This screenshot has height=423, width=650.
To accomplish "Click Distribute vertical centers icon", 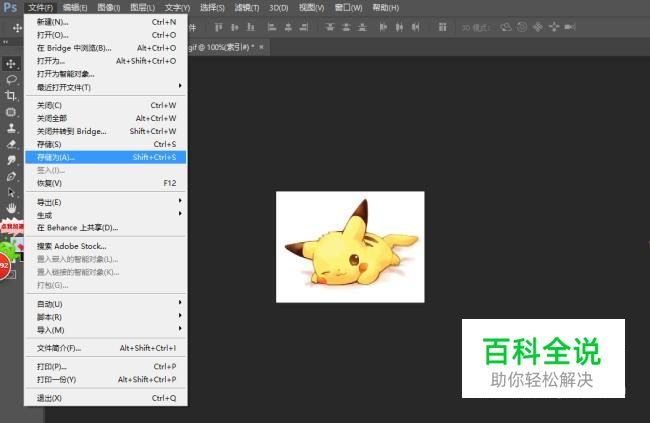I will [346, 27].
